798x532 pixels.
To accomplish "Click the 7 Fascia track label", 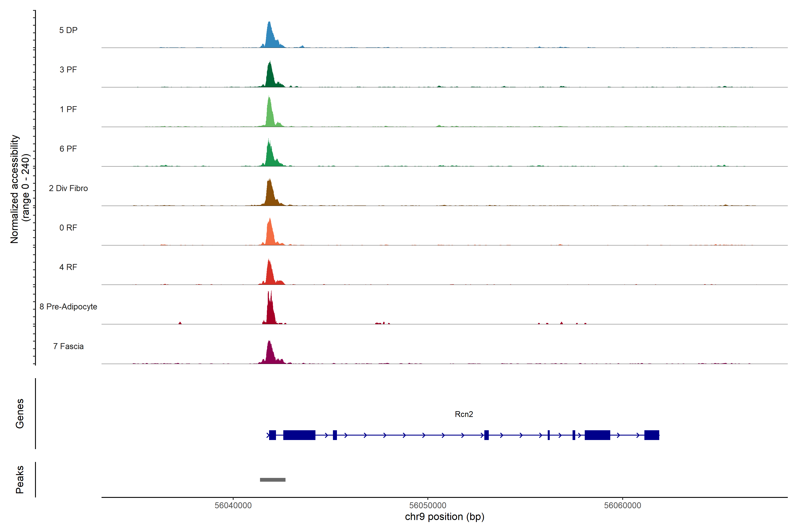I will pyautogui.click(x=68, y=346).
